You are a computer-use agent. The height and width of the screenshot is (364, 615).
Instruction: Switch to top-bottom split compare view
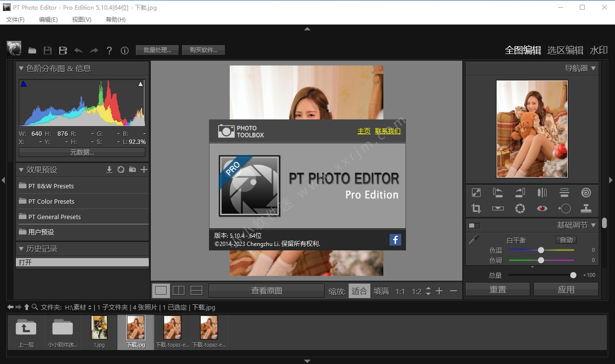point(196,290)
